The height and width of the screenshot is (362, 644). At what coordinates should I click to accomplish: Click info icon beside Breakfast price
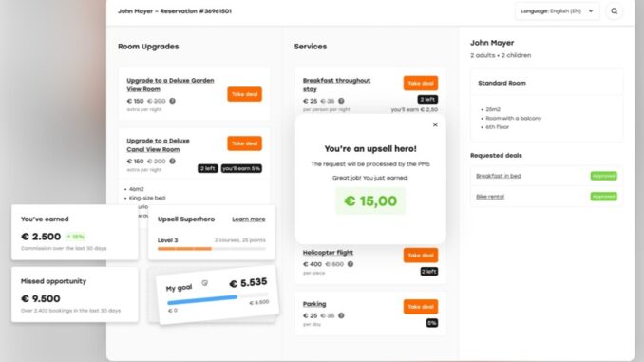tap(341, 101)
